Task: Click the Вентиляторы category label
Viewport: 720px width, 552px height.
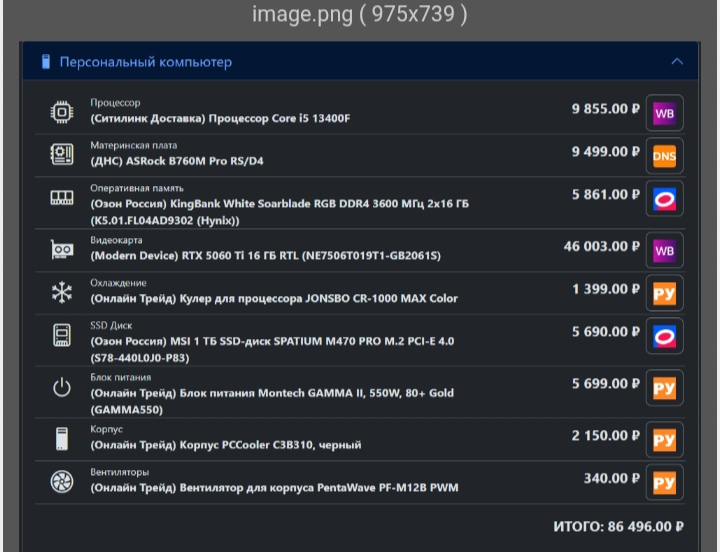Action: pyautogui.click(x=119, y=472)
